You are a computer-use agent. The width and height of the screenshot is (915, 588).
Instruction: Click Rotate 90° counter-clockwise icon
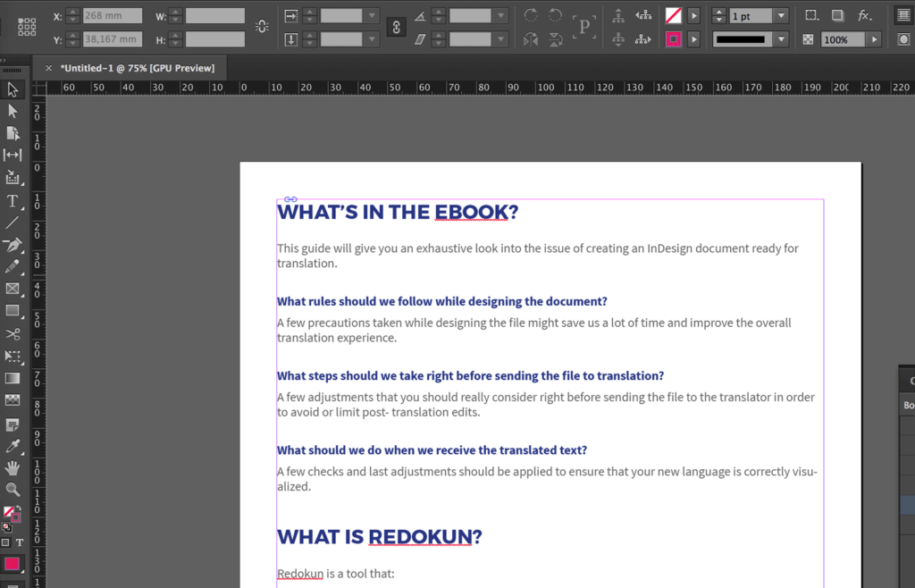click(x=556, y=15)
